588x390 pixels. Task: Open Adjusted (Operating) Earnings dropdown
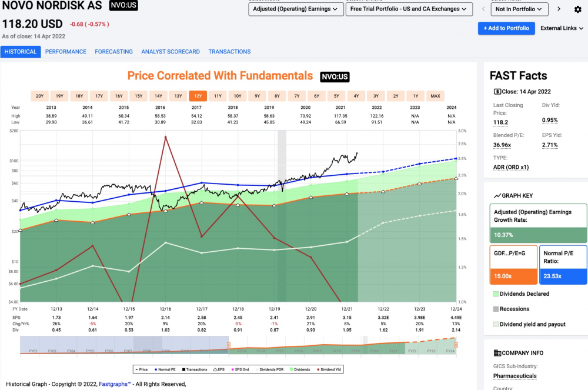point(296,9)
